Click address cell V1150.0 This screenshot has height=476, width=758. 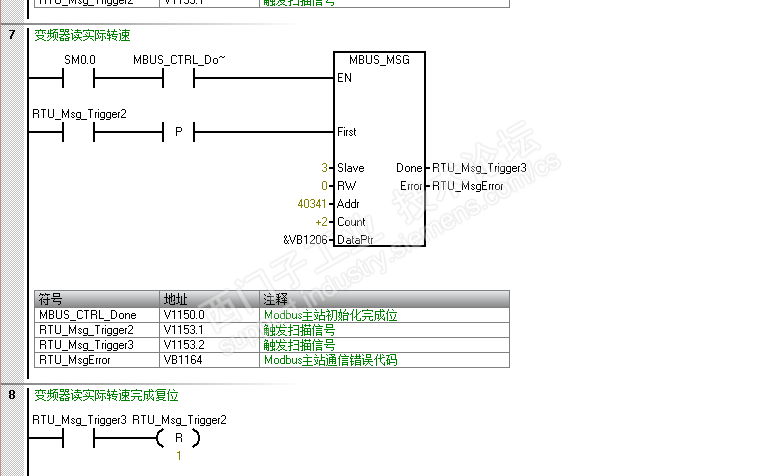209,315
